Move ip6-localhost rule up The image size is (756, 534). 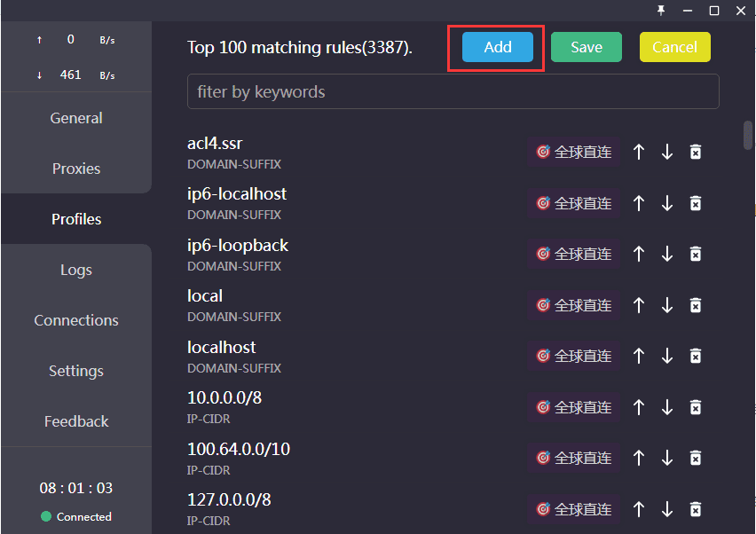[x=639, y=203]
